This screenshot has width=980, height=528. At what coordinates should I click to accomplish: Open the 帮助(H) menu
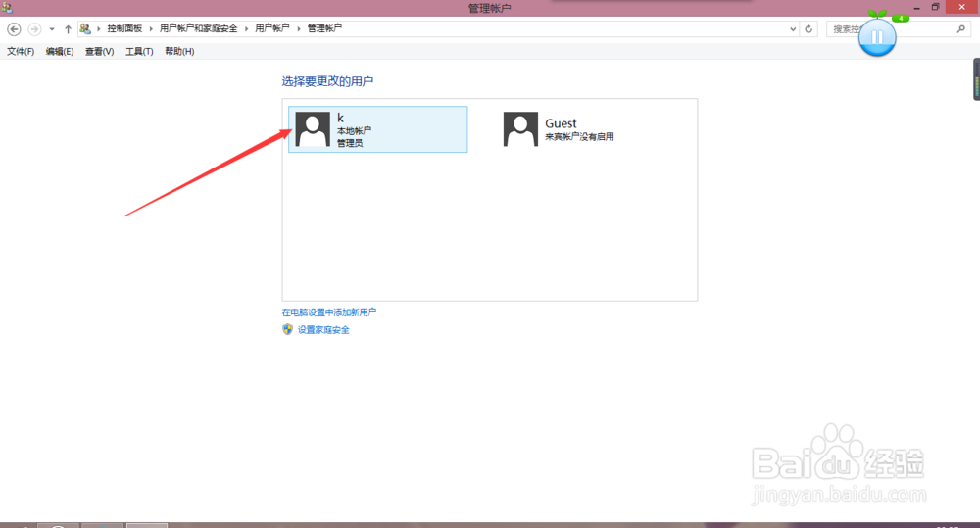coord(179,51)
